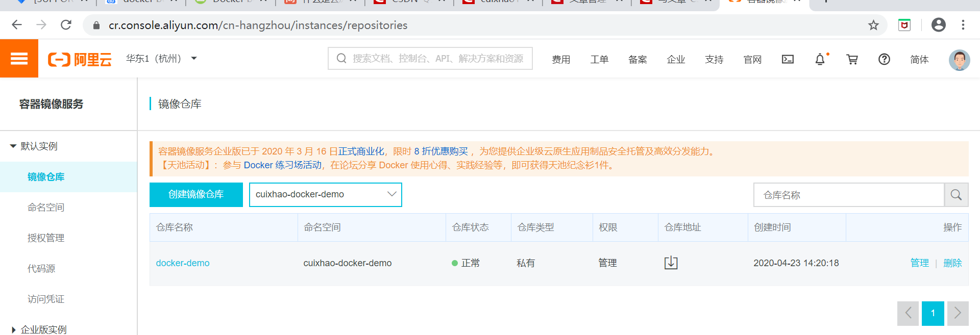Screen dimensions: 980x335
Task: Open the 企业 menu
Action: coord(676,60)
